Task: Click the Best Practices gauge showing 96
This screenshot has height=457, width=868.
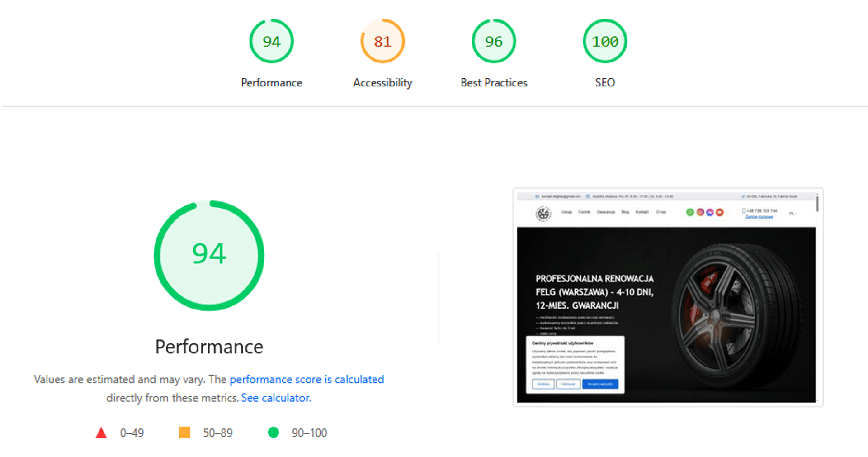Action: (494, 41)
